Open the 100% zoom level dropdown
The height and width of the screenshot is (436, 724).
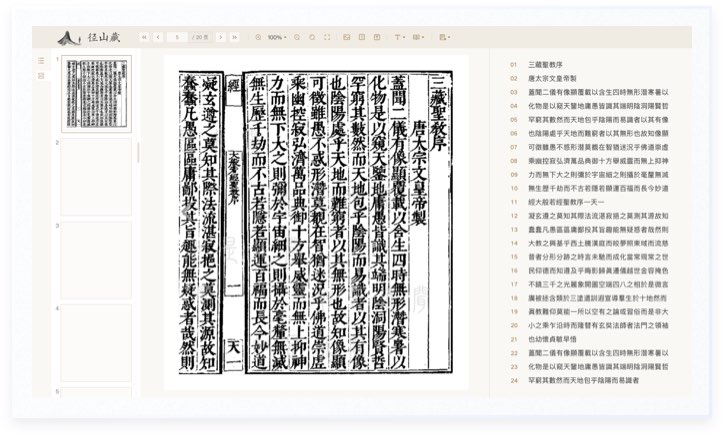point(276,37)
